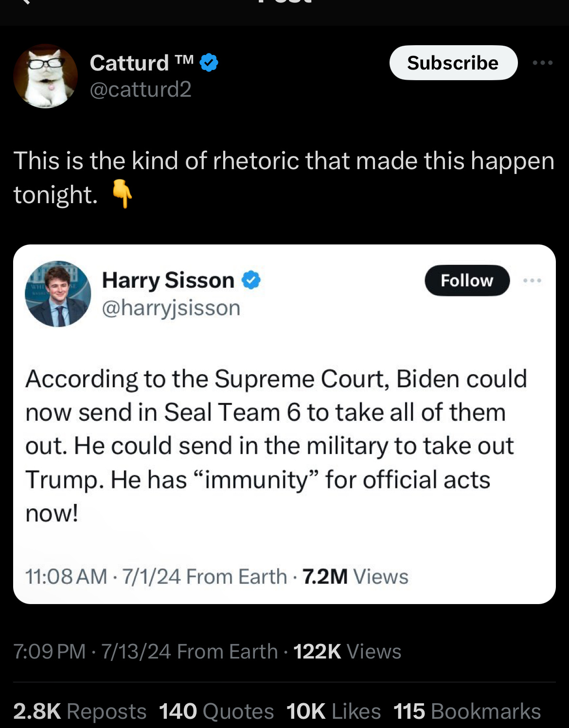View the 10K Likes list

coord(334,711)
